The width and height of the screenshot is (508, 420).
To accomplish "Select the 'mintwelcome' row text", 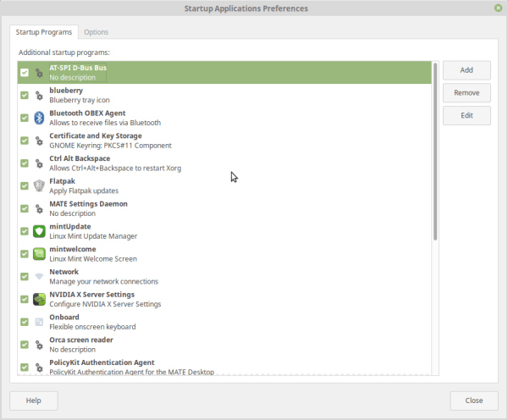I will 93,254.
